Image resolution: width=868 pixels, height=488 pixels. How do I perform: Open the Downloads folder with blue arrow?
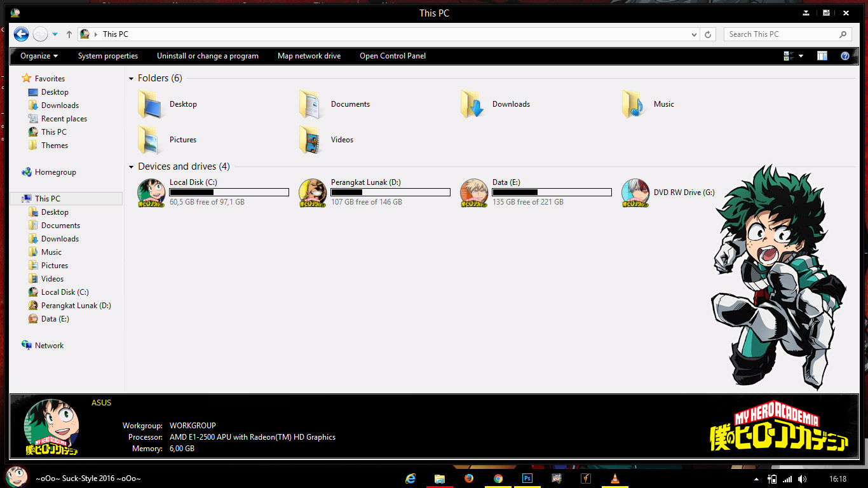pos(473,104)
